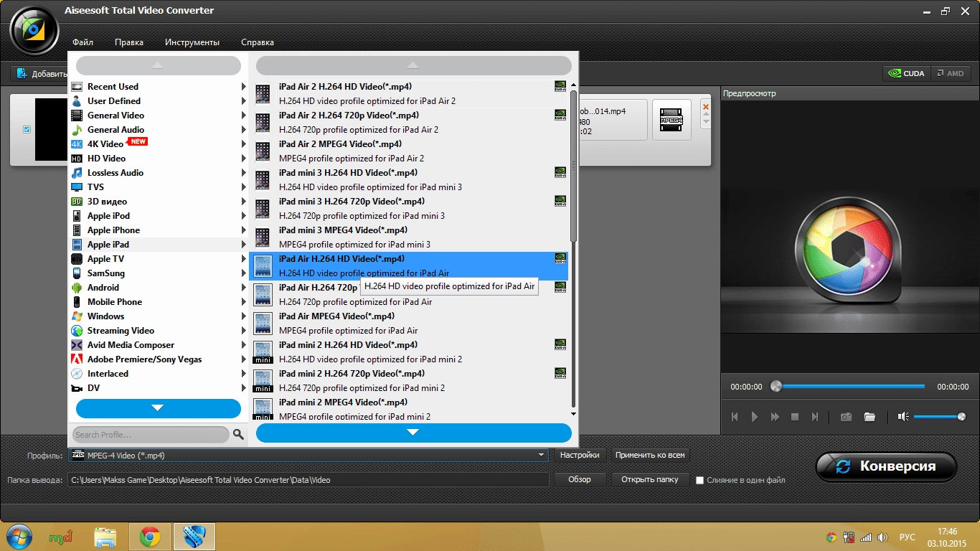Toggle CUDA acceleration button

point(907,73)
